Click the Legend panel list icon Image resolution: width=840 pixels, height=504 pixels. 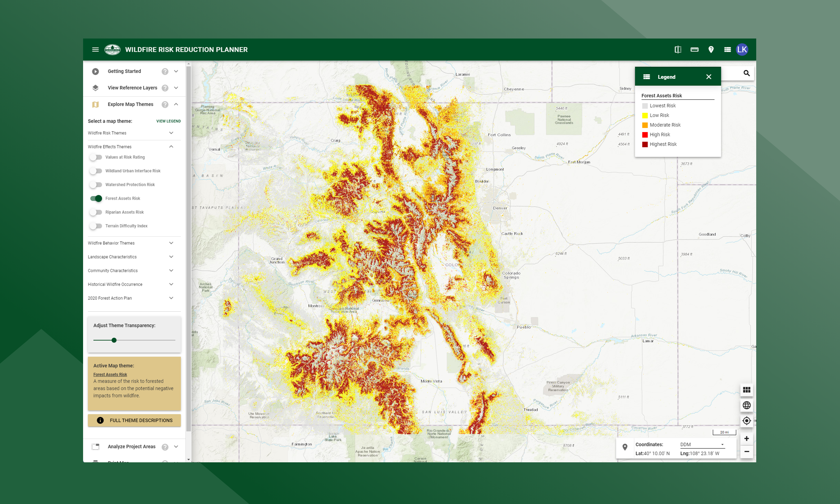click(646, 77)
